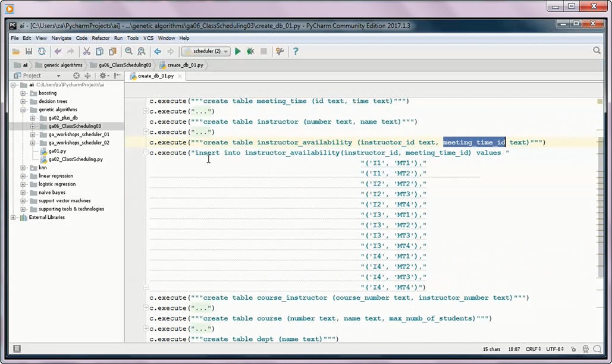Expand the ga02_plus_db folder

click(33, 118)
